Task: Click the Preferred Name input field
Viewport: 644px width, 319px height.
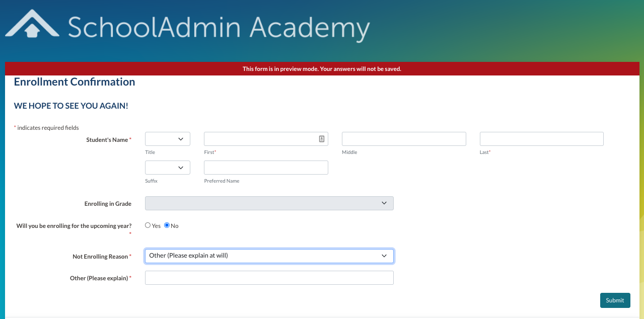Action: (x=265, y=167)
